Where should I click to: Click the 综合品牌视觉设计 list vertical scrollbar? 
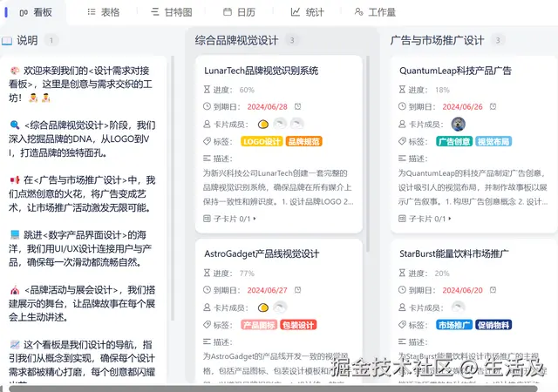(x=368, y=153)
